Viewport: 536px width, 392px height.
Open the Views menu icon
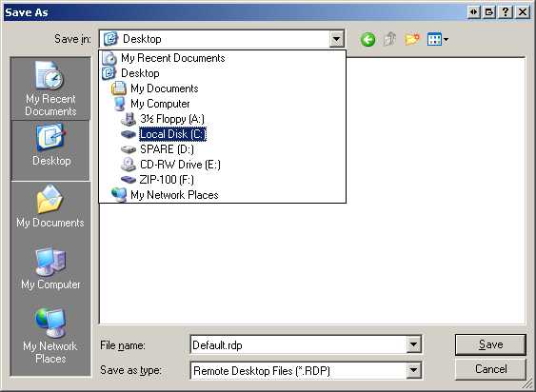pos(438,39)
